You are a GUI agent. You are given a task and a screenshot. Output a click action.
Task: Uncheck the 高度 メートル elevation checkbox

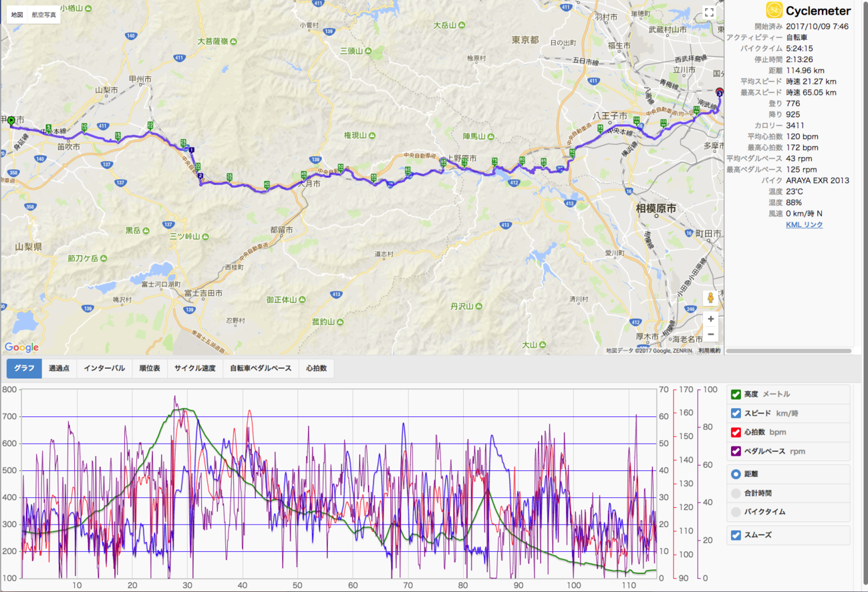click(736, 394)
